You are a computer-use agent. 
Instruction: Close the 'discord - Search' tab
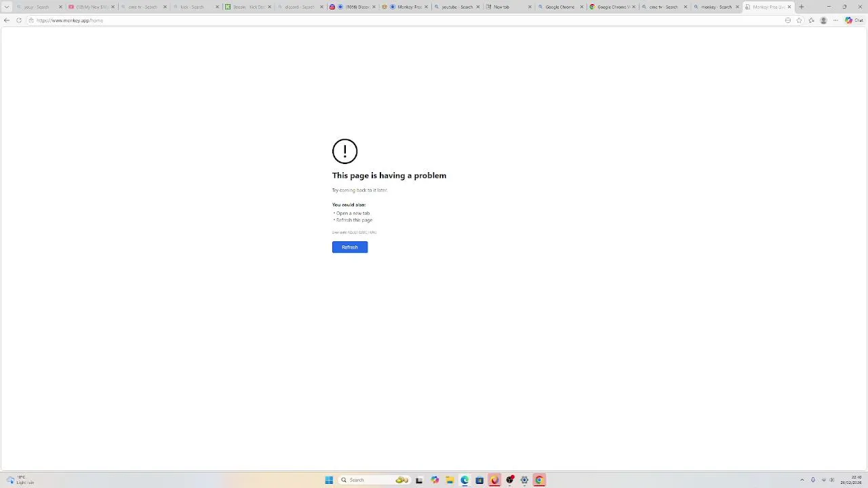pos(321,7)
